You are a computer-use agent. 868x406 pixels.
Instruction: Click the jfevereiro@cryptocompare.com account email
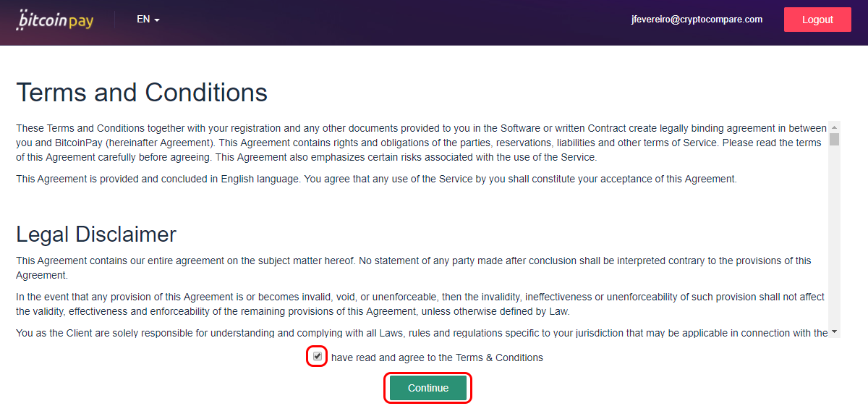697,20
